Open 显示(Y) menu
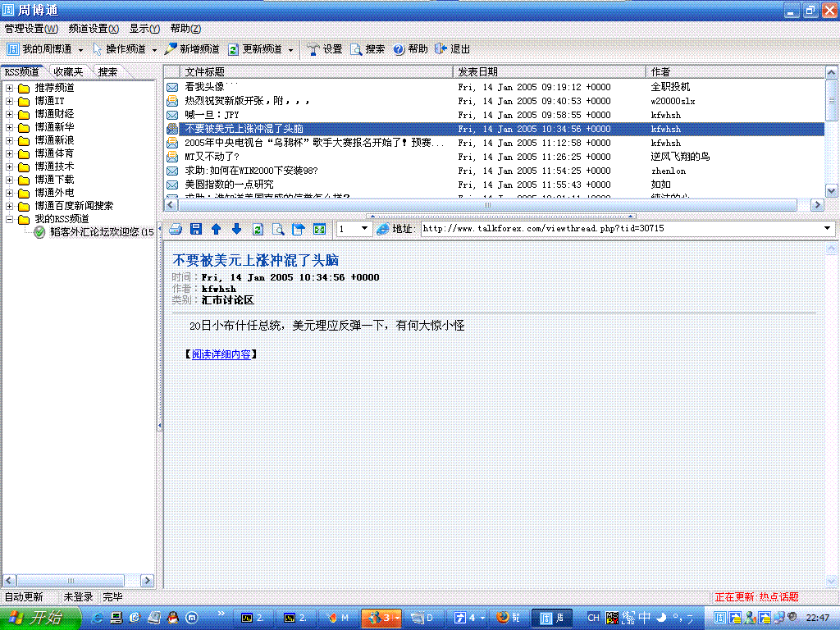The height and width of the screenshot is (630, 840). tap(144, 29)
